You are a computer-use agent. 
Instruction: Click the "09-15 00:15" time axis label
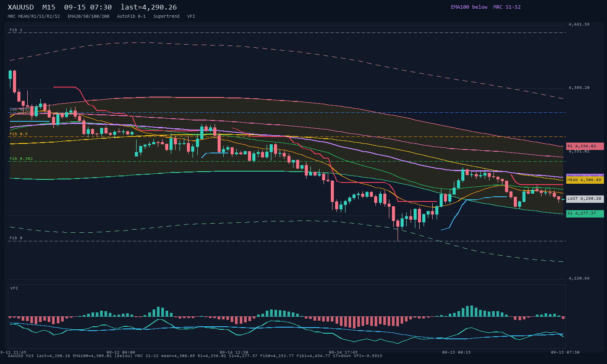click(x=457, y=352)
